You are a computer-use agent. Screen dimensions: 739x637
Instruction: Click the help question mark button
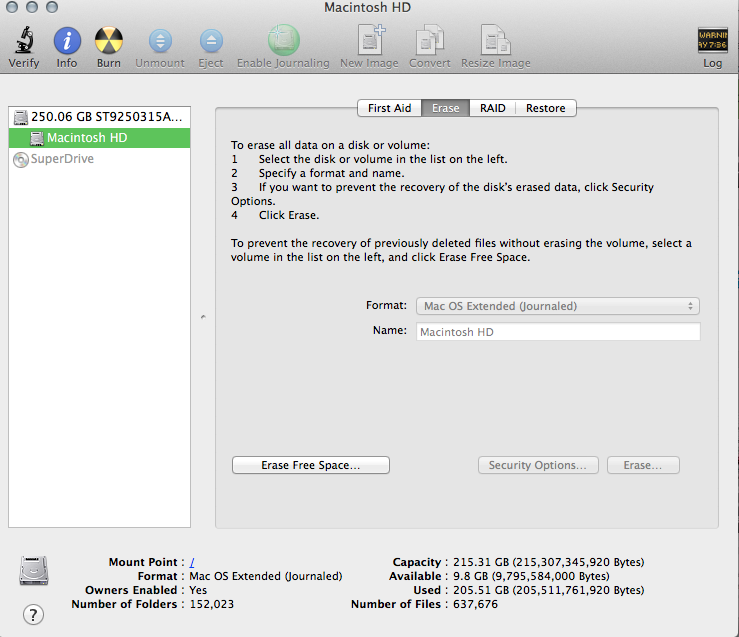click(33, 615)
